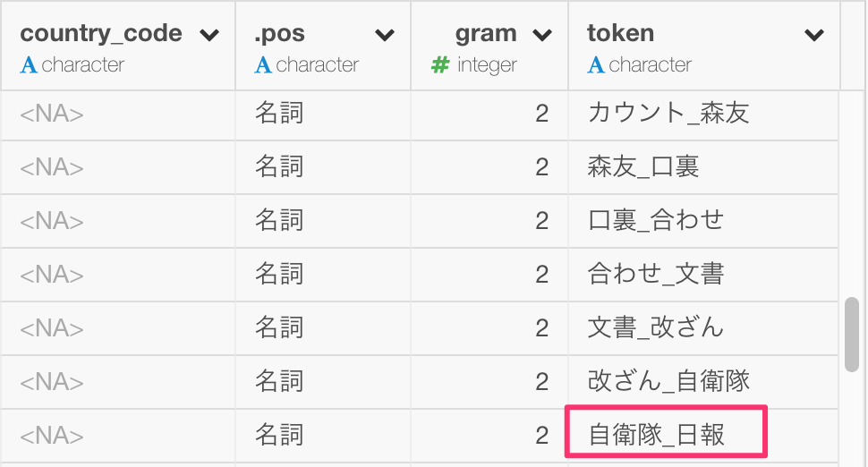Click the gram column header label

pyautogui.click(x=486, y=34)
